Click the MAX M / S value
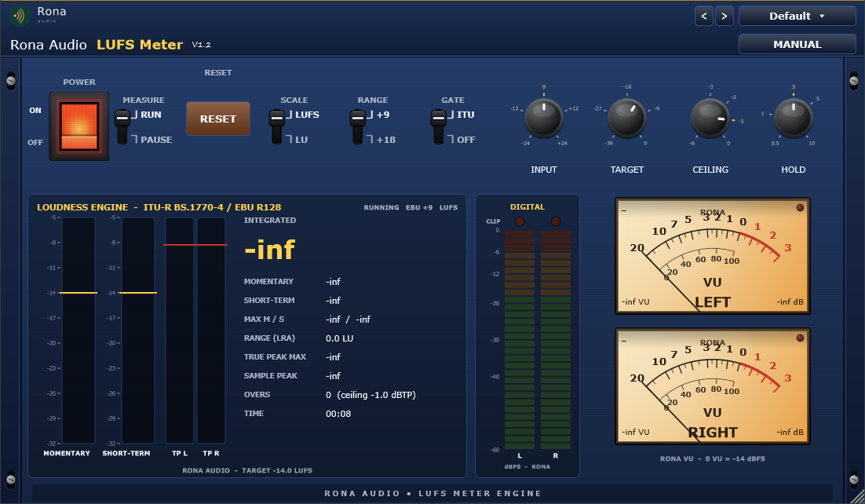The image size is (865, 504). (x=348, y=320)
